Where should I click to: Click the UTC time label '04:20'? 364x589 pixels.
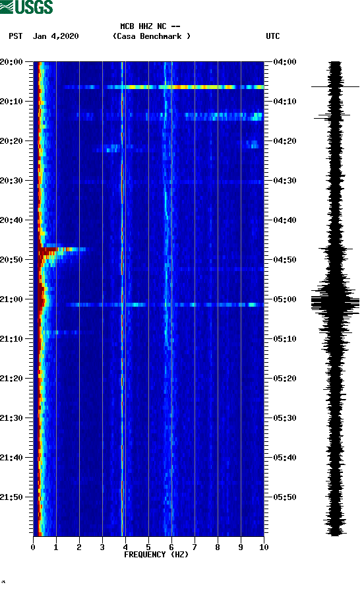pyautogui.click(x=285, y=141)
